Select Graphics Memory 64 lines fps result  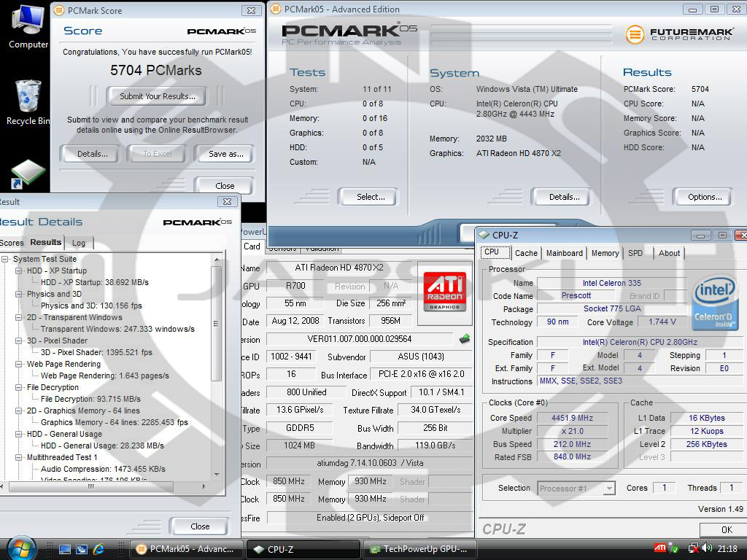click(x=115, y=422)
